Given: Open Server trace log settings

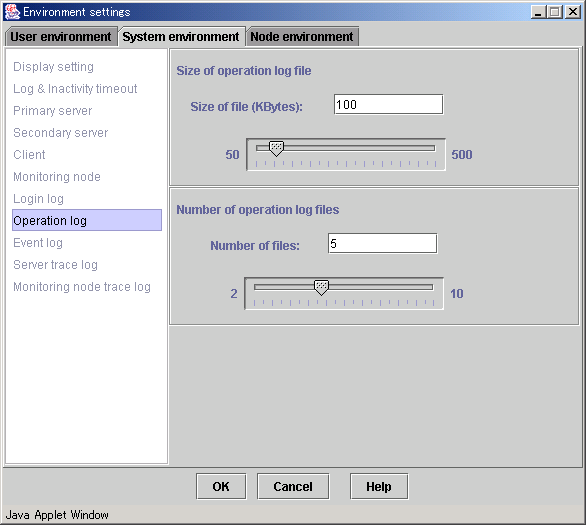Looking at the screenshot, I should (x=55, y=265).
